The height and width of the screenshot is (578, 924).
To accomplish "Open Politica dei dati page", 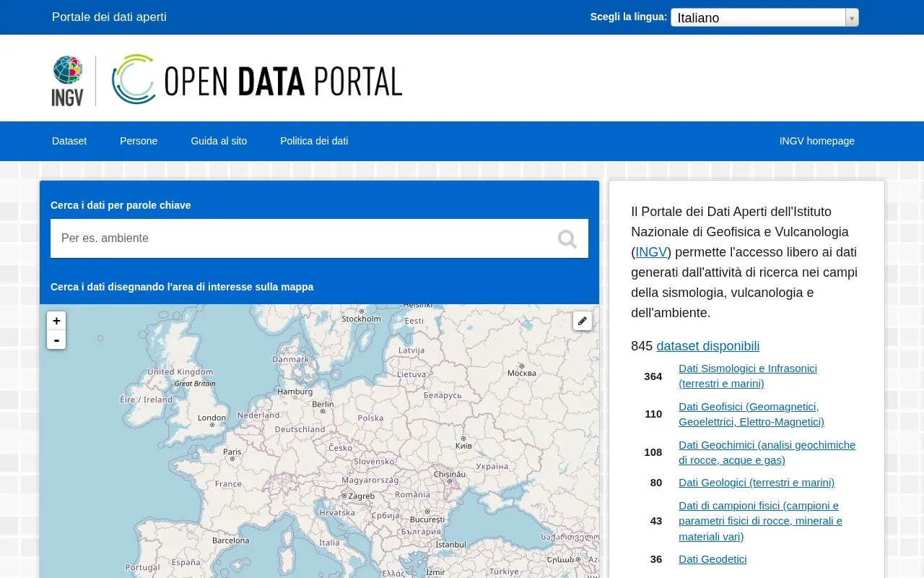I will [x=314, y=141].
